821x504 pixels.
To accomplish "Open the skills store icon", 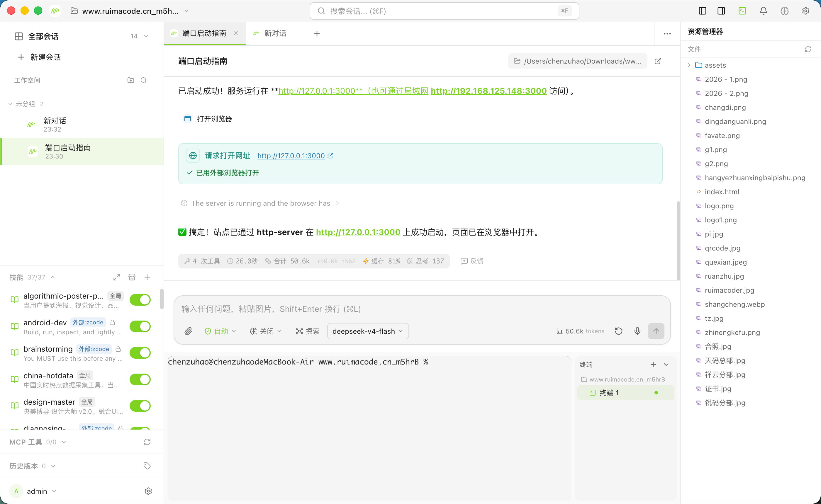I will (132, 277).
